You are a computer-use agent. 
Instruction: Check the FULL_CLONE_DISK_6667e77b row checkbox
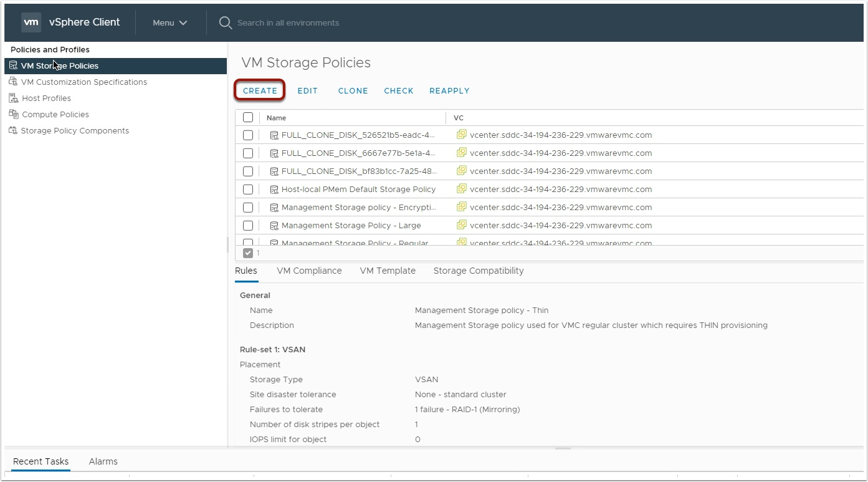coord(248,153)
